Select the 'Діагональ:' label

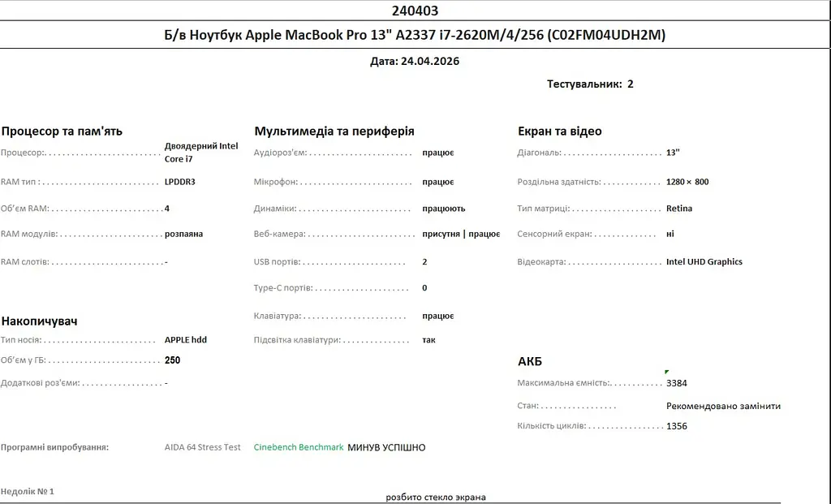click(x=539, y=153)
